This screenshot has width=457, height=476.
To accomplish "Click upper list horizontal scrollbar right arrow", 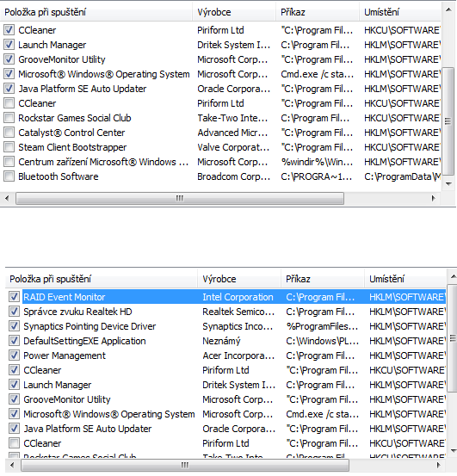I will pyautogui.click(x=433, y=198).
